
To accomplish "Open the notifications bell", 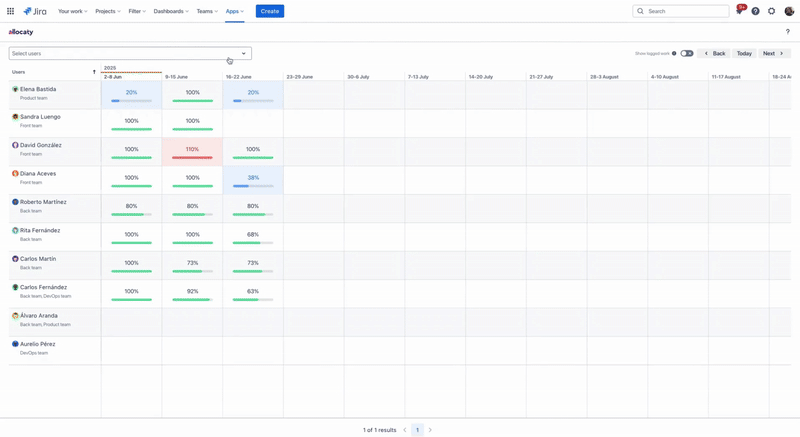I will pyautogui.click(x=739, y=11).
